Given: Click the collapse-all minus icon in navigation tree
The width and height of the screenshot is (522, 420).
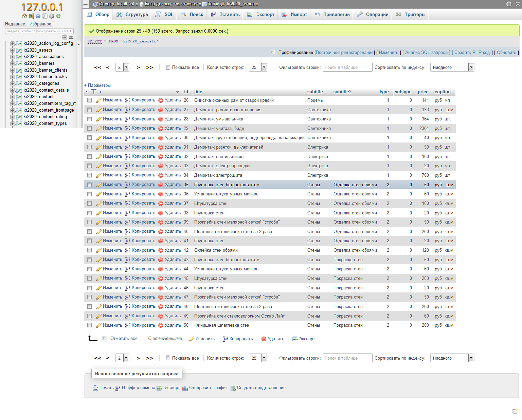Looking at the screenshot, I should point(65,37).
